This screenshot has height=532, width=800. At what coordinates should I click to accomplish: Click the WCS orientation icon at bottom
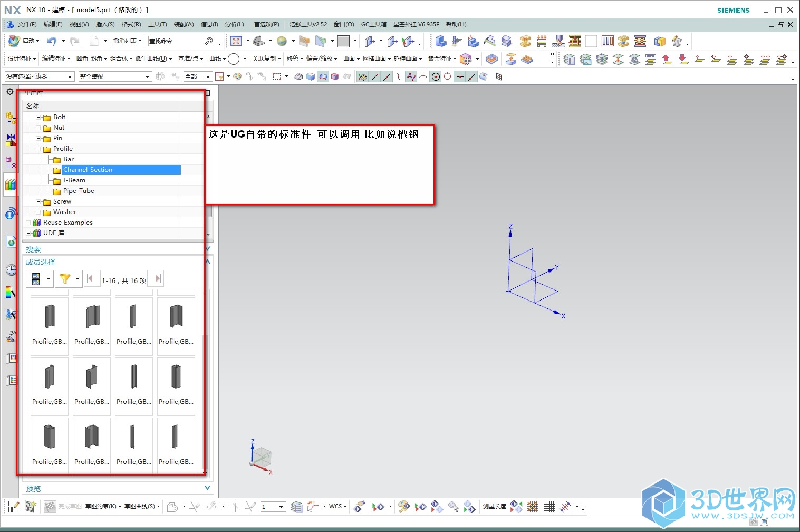[313, 507]
